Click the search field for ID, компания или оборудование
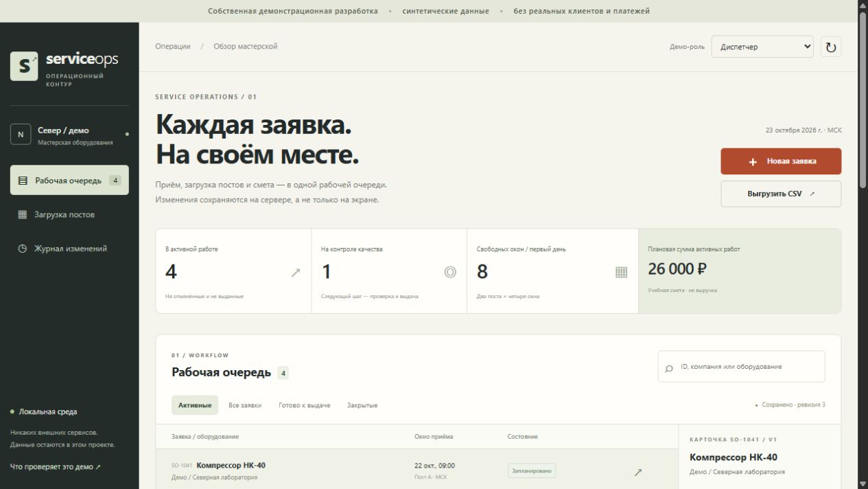The height and width of the screenshot is (489, 868). point(742,367)
